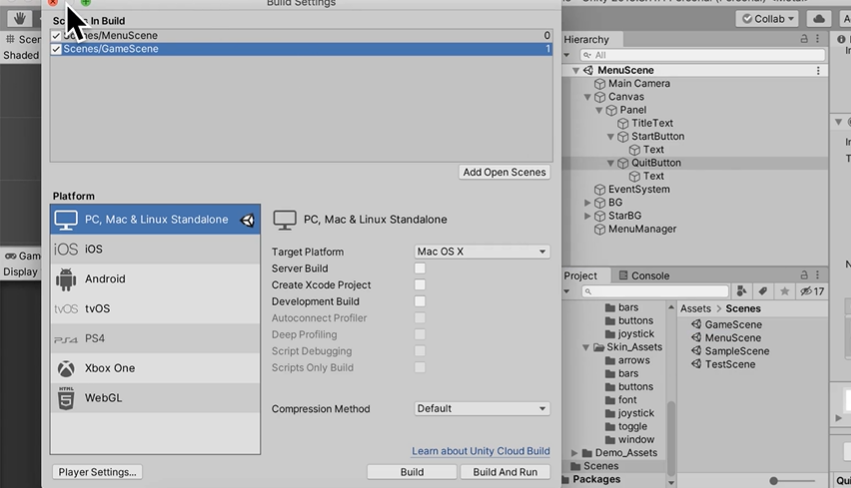Open Compression Method dropdown
The image size is (851, 488).
click(481, 409)
